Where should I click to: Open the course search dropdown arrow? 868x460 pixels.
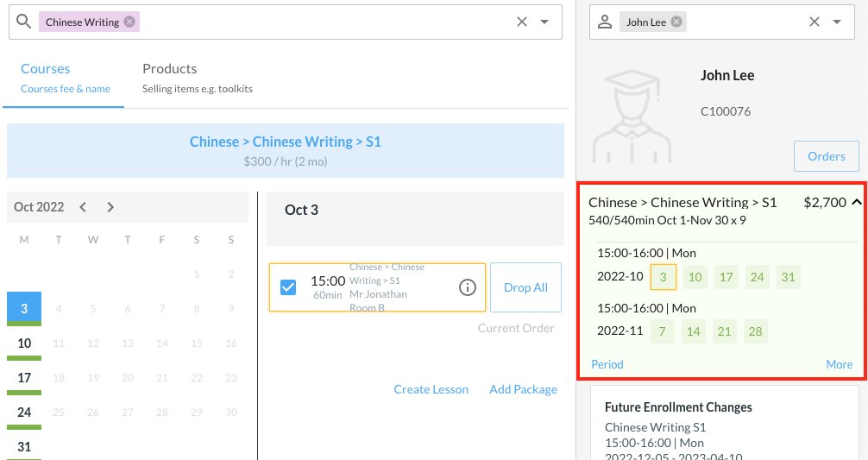(544, 22)
